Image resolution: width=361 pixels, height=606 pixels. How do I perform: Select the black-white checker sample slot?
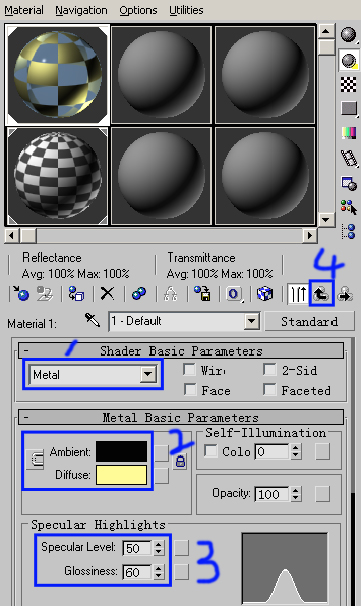click(58, 176)
